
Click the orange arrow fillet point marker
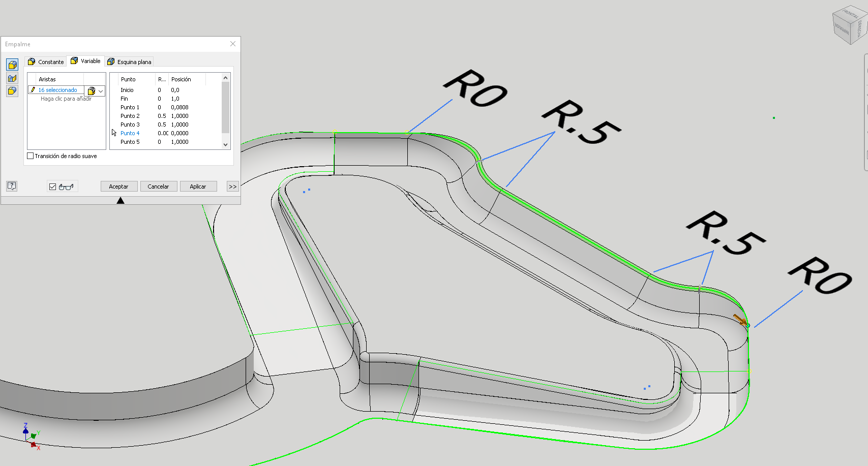coord(740,320)
